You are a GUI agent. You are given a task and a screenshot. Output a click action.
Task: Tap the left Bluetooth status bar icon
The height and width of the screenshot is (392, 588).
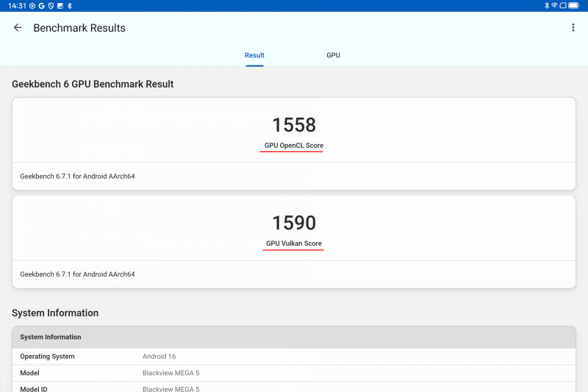point(69,6)
